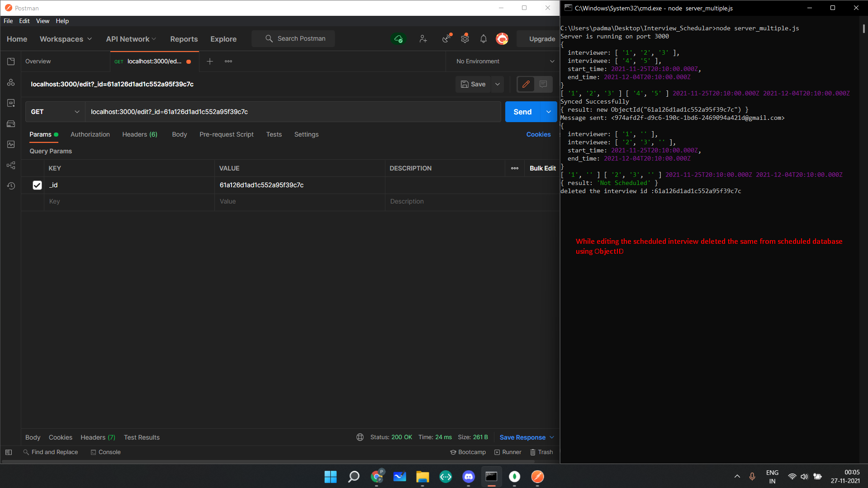Expand the Save options arrow
This screenshot has height=488, width=868.
pyautogui.click(x=498, y=84)
